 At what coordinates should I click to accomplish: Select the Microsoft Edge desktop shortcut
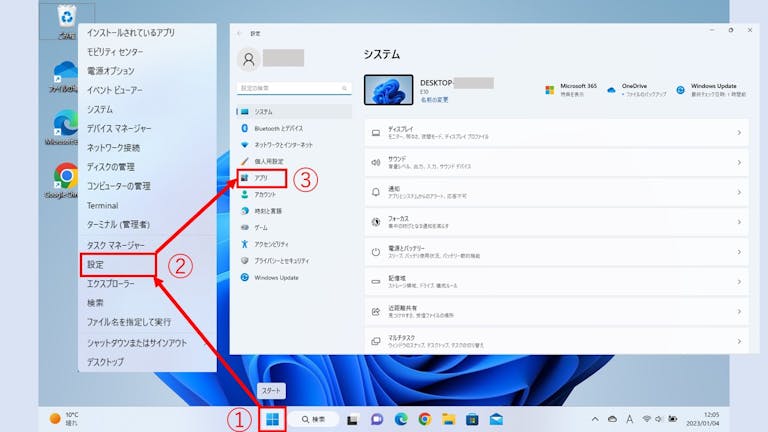tap(65, 127)
